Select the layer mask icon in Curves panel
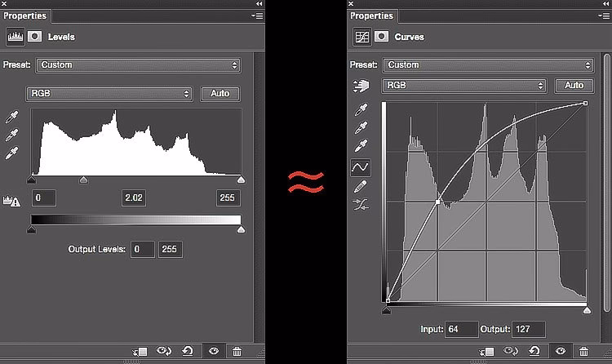 (x=381, y=37)
